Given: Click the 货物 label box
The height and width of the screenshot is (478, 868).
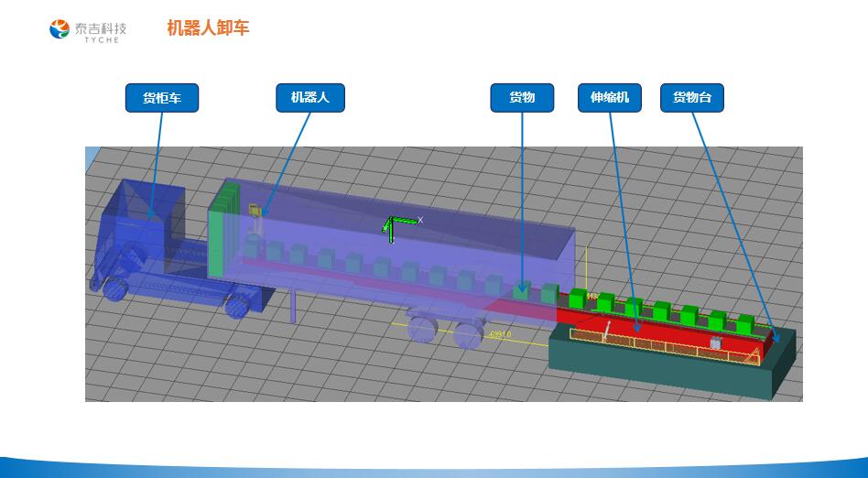Looking at the screenshot, I should tap(522, 98).
